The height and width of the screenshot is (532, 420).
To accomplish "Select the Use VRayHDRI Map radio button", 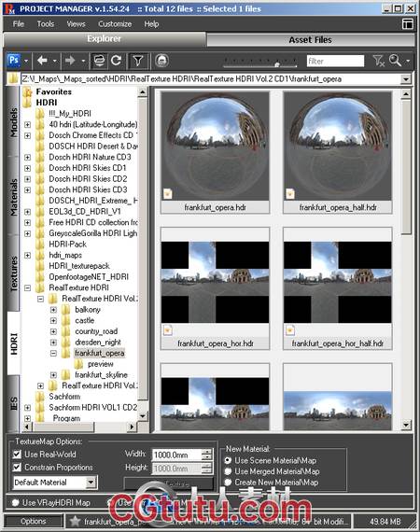I will coord(15,502).
